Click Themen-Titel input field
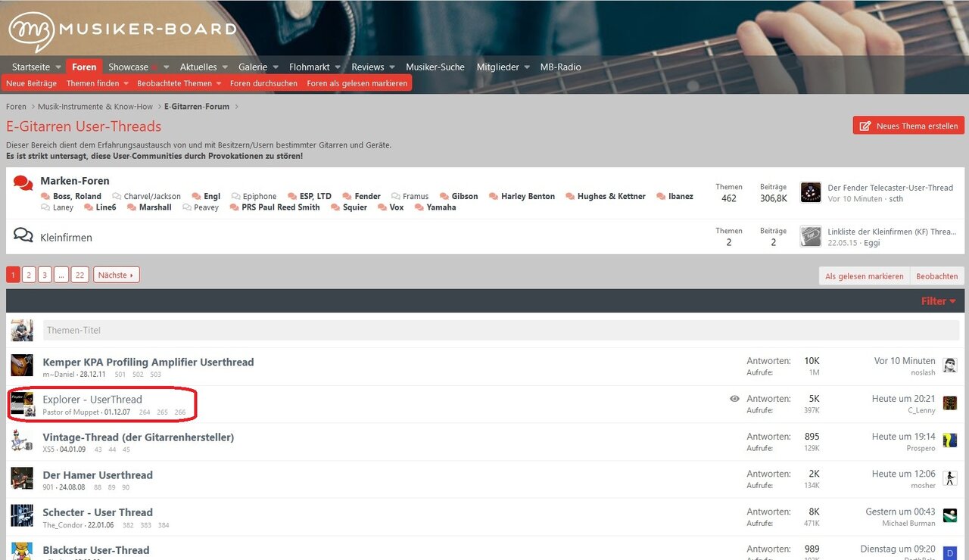969x560 pixels. 500,330
